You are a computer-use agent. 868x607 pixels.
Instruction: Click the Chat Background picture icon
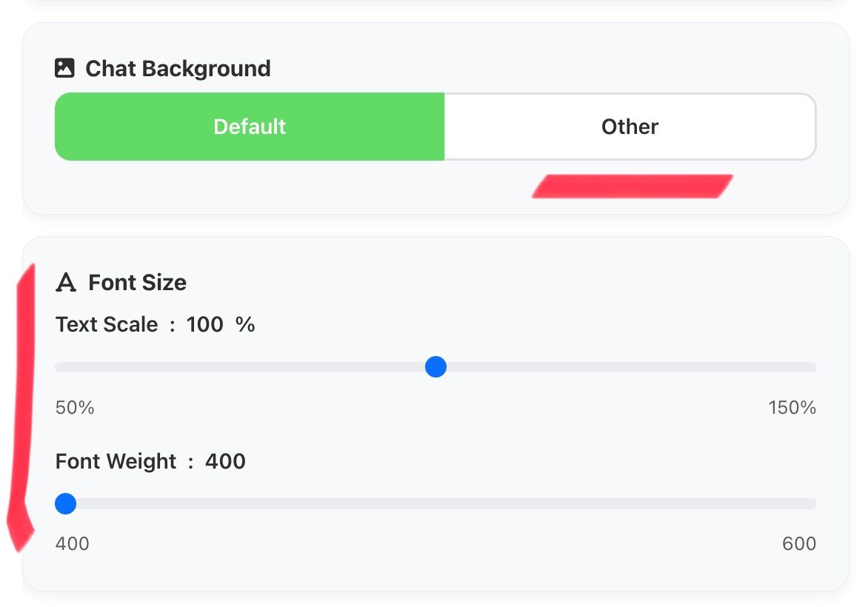[x=65, y=69]
